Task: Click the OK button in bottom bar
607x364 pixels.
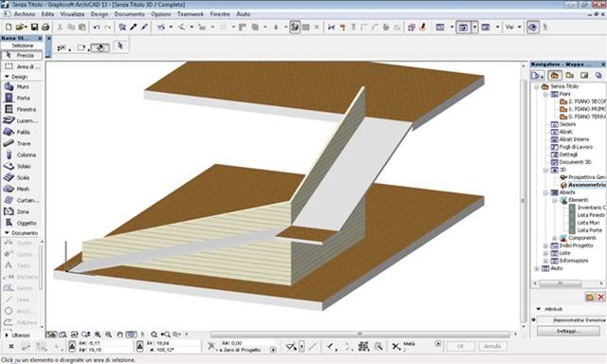Action: click(460, 346)
